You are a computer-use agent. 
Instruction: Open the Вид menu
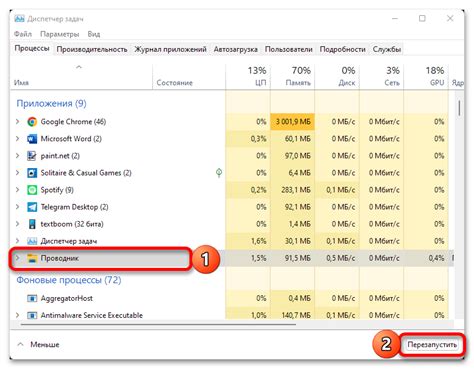(94, 34)
